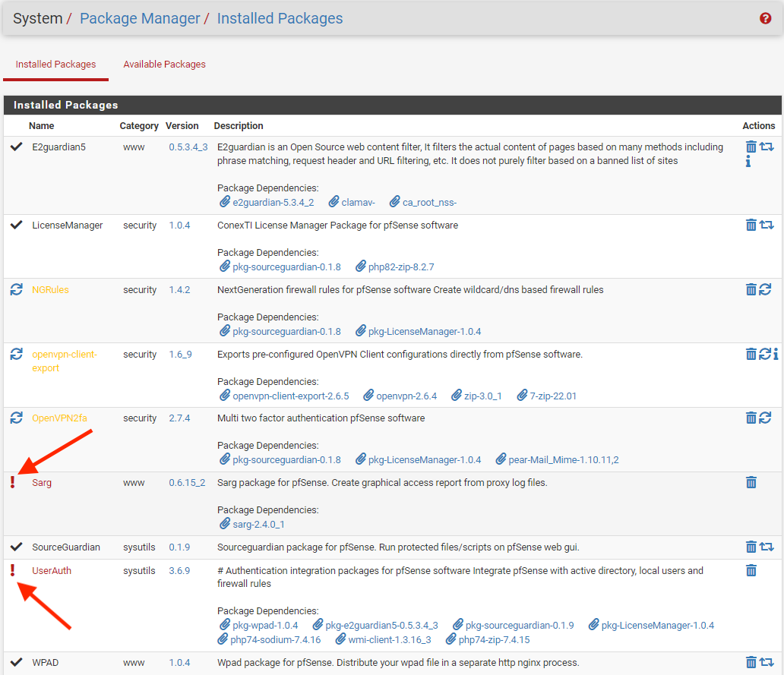The image size is (784, 675).
Task: Reinstall the LicenseManager package
Action: [767, 225]
